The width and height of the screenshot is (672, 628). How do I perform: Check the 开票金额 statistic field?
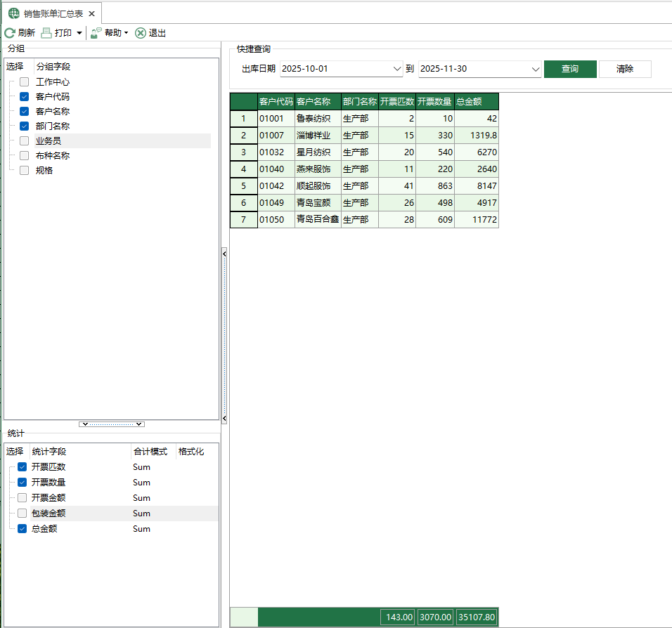(22, 498)
